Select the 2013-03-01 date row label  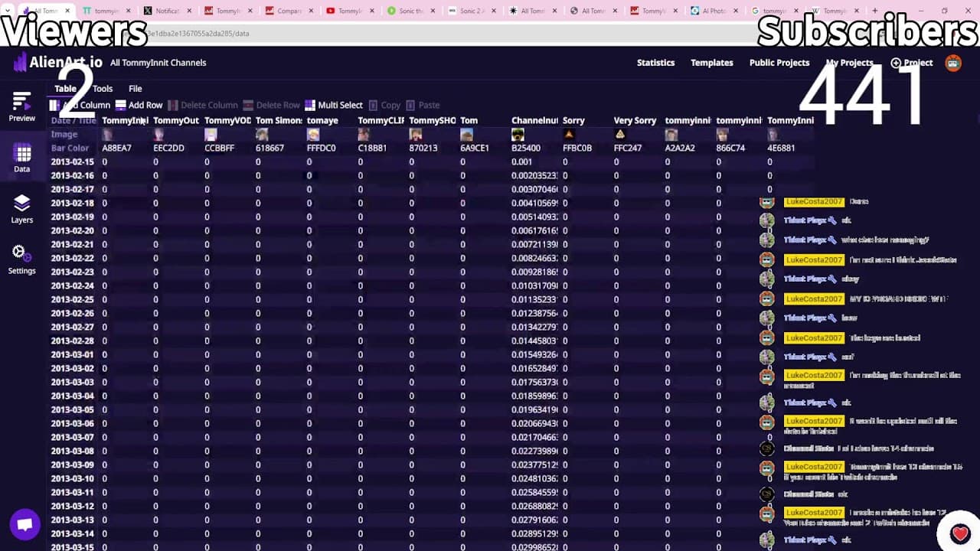[x=73, y=355]
